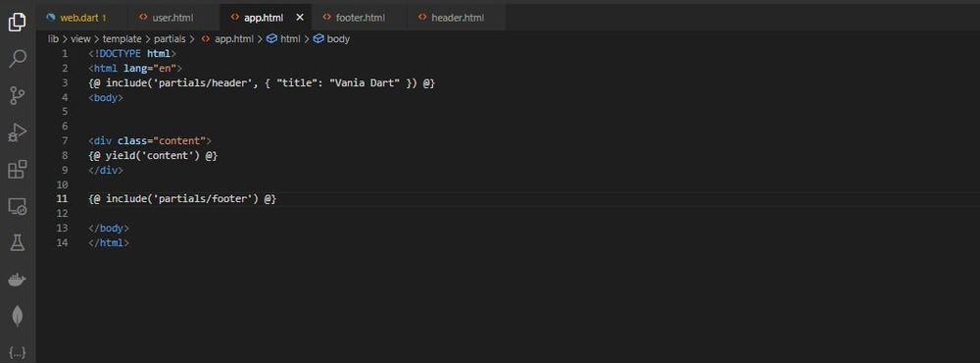Click the include 'partials/header' line
Viewport: 980px width, 363px height.
(262, 82)
